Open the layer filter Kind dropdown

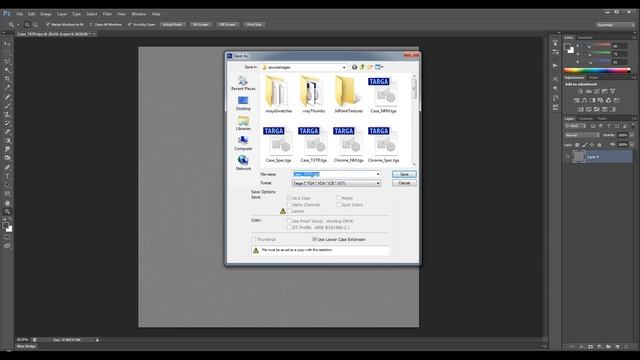(x=576, y=126)
